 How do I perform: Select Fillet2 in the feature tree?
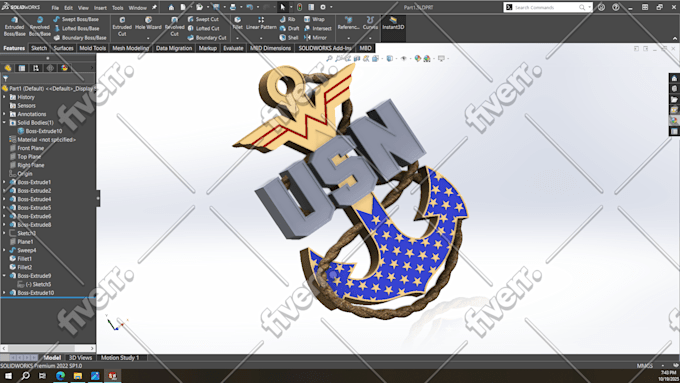click(x=25, y=267)
